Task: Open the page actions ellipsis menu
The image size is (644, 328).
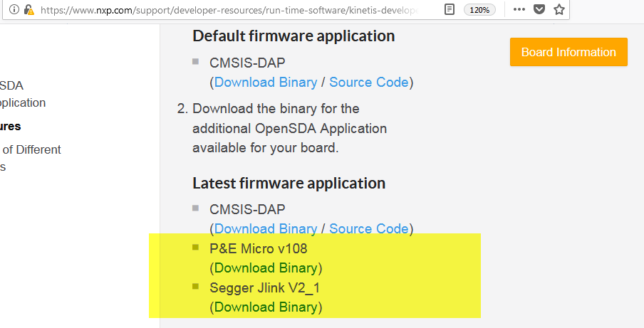Action: pyautogui.click(x=519, y=10)
